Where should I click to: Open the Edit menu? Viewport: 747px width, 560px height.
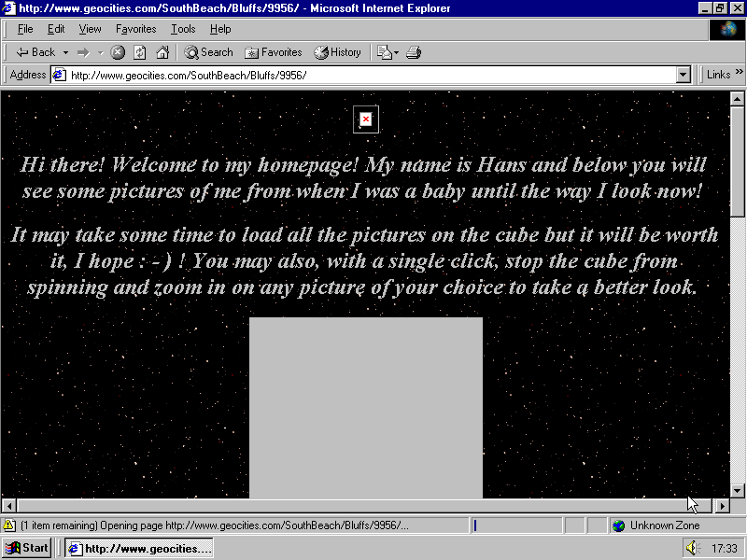point(56,29)
